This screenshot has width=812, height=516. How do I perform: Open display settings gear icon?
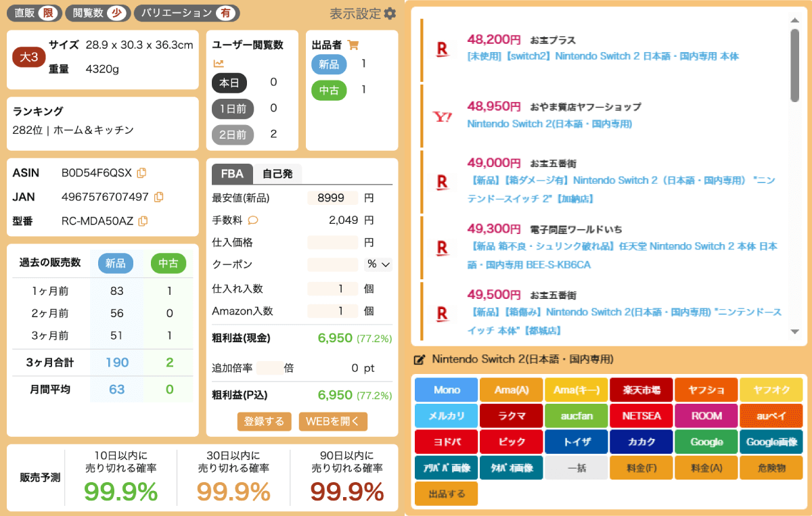click(390, 14)
